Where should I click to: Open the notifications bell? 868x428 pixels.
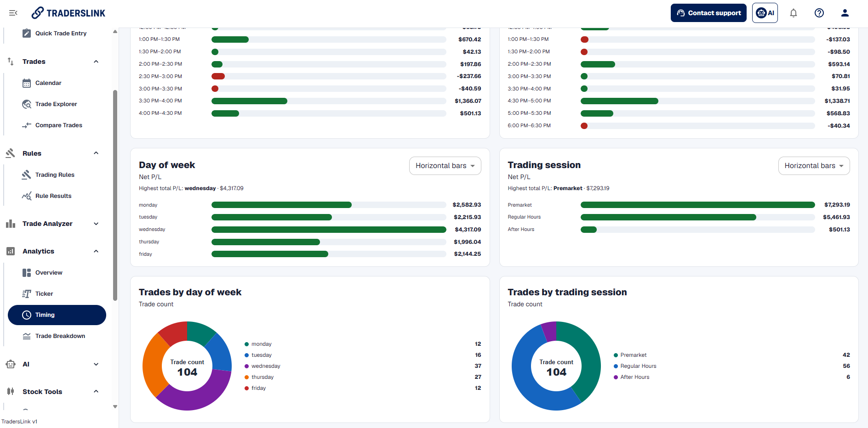[794, 13]
